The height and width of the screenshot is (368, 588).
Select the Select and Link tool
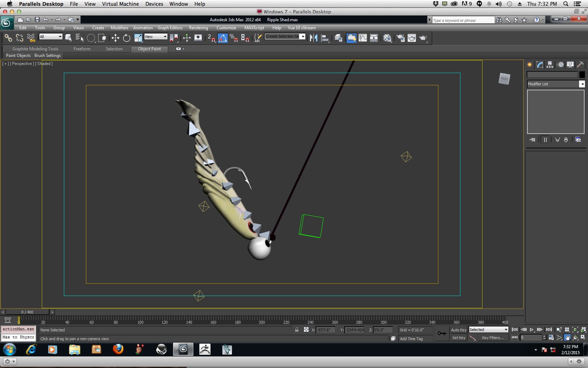point(8,38)
